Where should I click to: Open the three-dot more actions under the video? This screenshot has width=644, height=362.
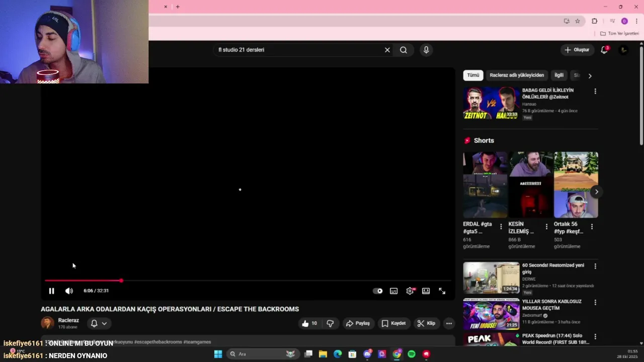449,323
